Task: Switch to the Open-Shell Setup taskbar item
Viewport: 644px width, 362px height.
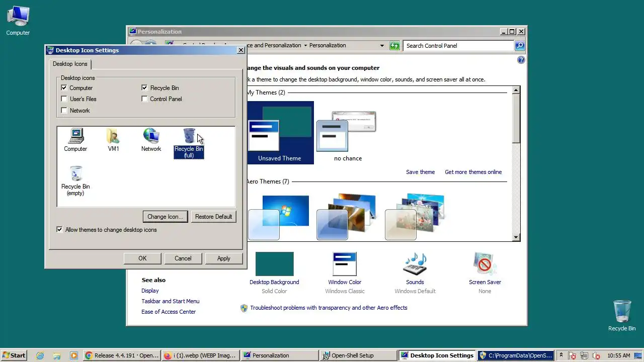Action: 358,355
